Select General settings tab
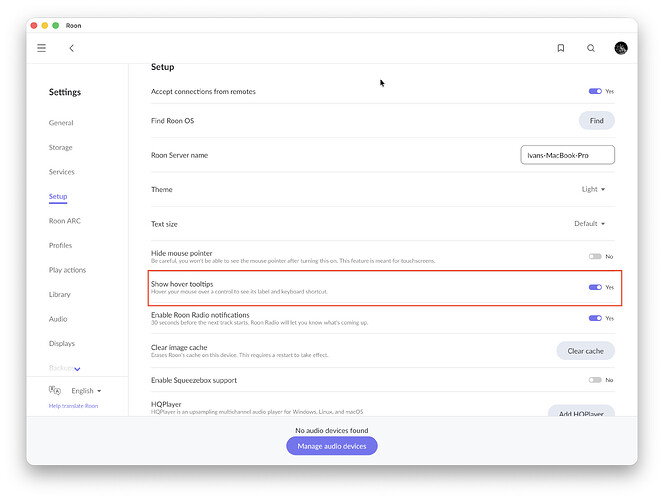The image size is (664, 500). pyautogui.click(x=61, y=123)
